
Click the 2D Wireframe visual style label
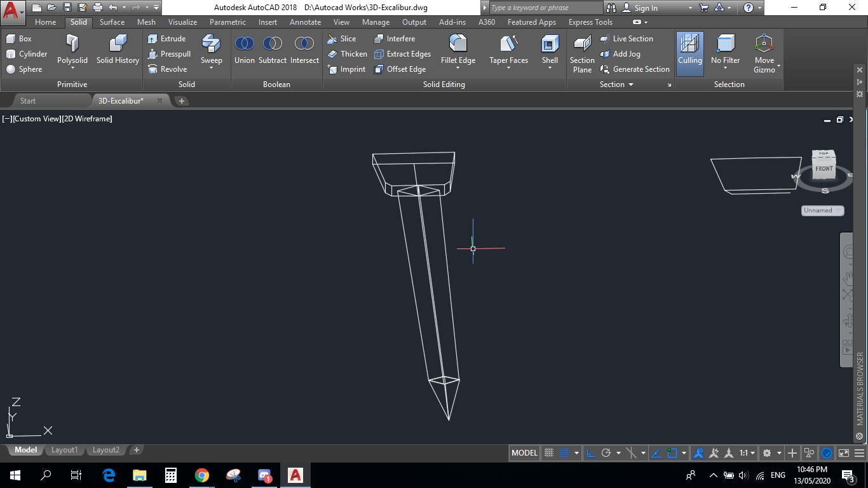[87, 119]
